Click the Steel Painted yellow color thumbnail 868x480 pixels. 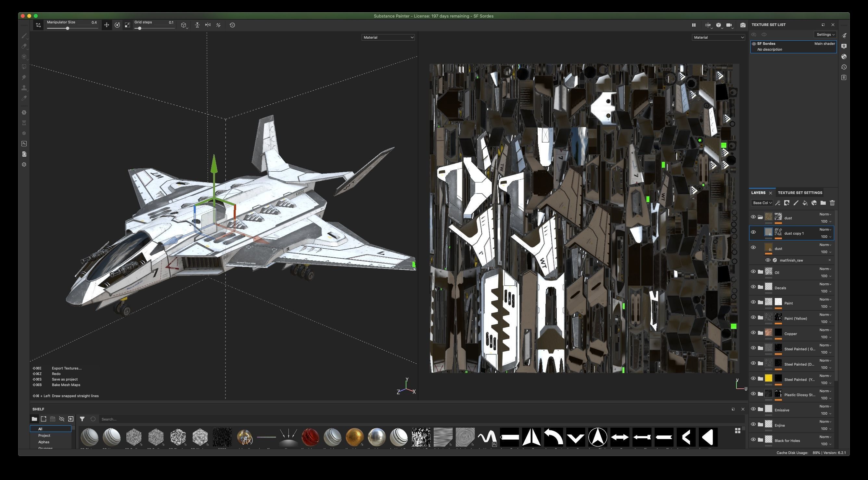pyautogui.click(x=769, y=378)
